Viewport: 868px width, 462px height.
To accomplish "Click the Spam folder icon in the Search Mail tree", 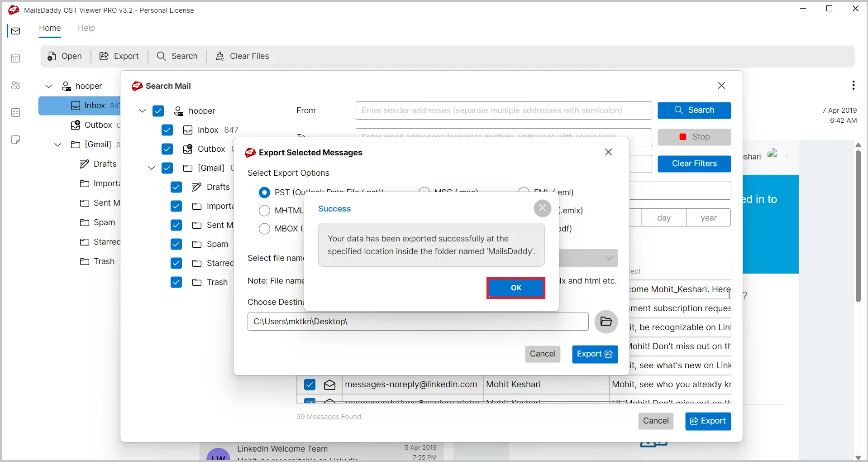I will coord(197,244).
